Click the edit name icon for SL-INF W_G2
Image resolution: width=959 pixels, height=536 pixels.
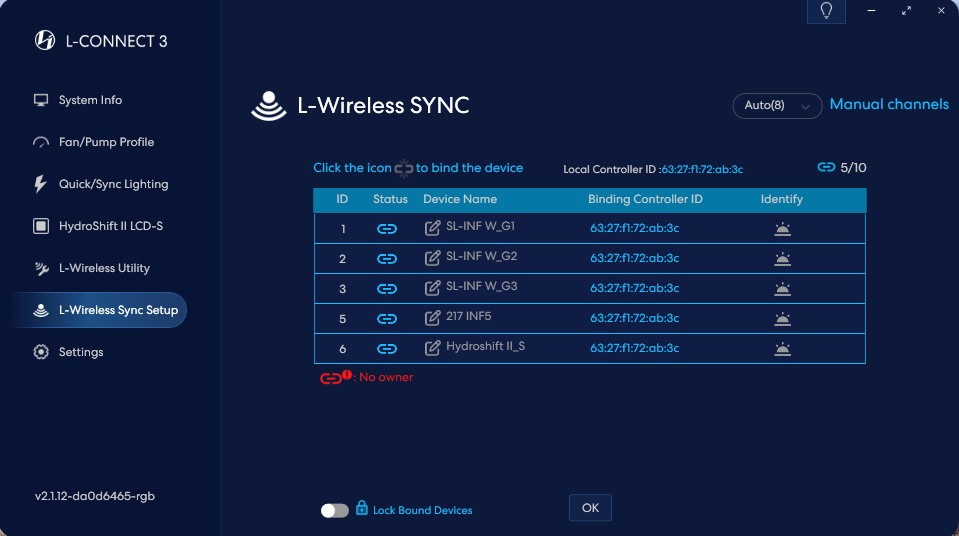tap(432, 258)
